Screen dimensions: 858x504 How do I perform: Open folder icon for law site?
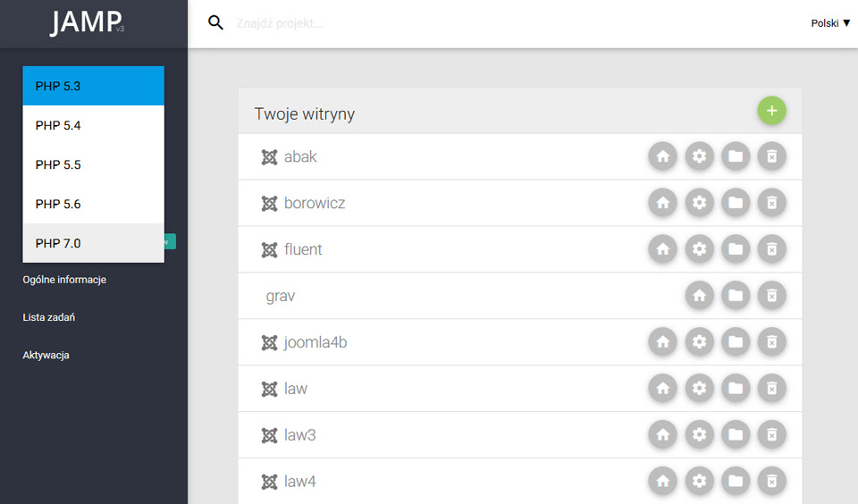click(736, 389)
